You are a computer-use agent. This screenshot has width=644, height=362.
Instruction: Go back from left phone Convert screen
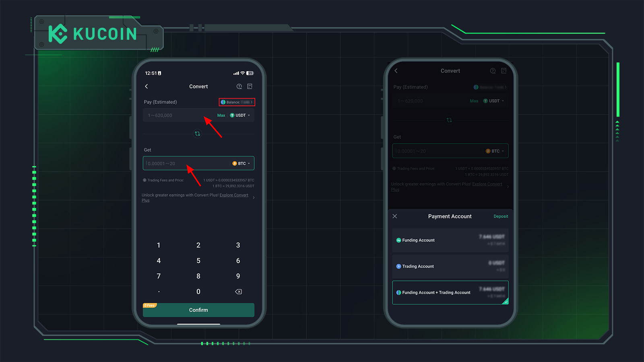point(147,86)
